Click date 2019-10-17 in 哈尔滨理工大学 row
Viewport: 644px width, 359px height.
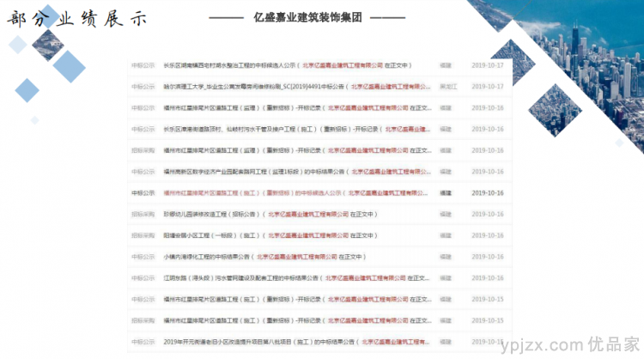(x=488, y=87)
